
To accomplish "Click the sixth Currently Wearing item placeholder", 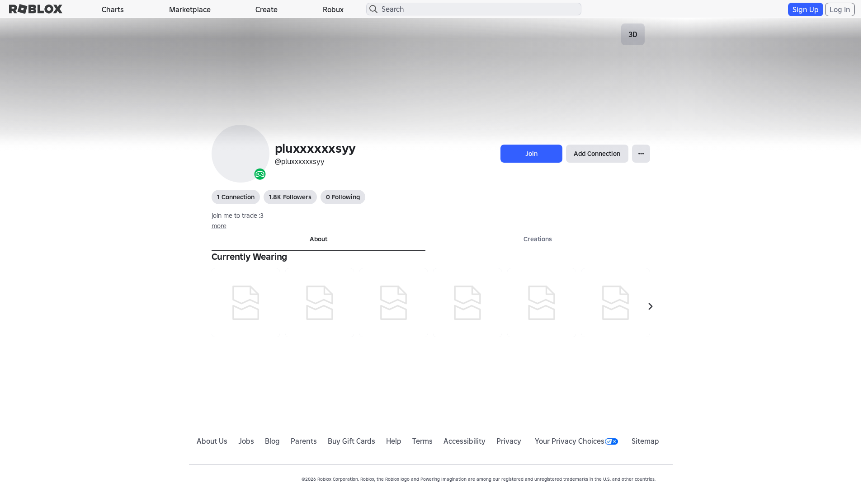I will click(615, 303).
